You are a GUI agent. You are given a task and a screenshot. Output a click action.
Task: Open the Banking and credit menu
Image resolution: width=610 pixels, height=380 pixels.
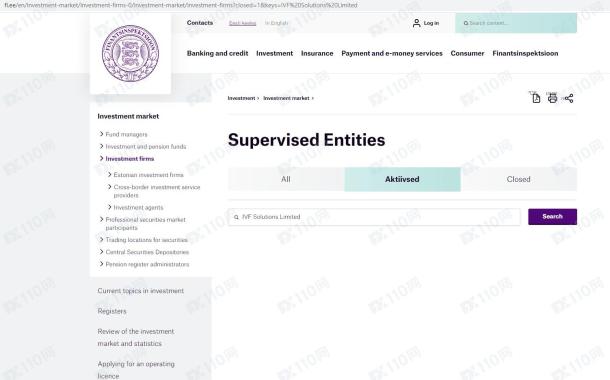click(x=217, y=53)
